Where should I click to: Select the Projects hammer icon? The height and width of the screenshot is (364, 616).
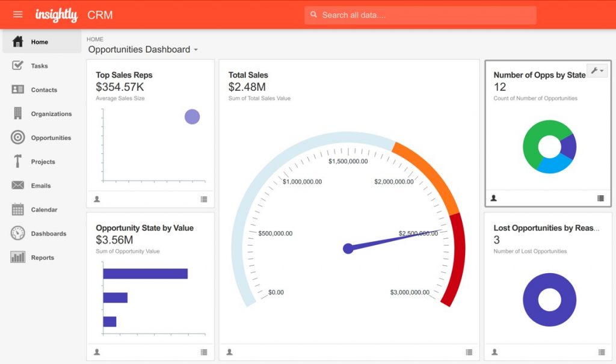[18, 161]
